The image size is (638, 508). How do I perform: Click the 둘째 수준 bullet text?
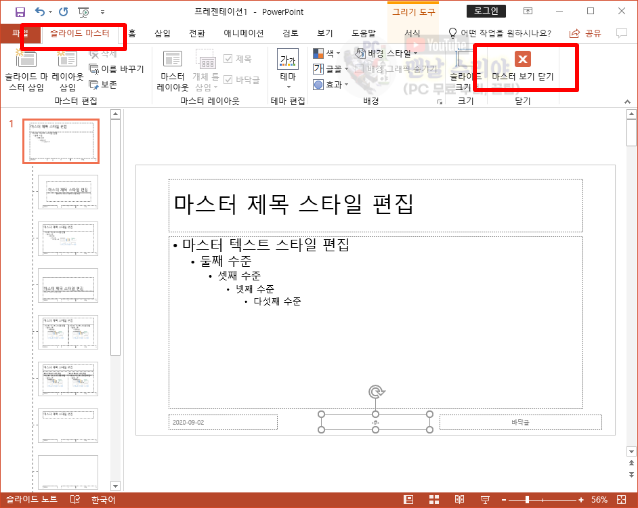tap(226, 261)
